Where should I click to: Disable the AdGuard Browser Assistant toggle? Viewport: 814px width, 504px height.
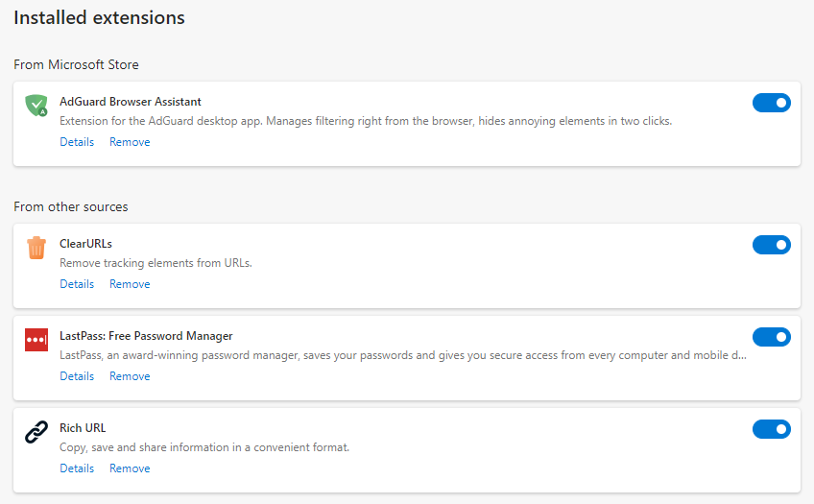(x=771, y=103)
